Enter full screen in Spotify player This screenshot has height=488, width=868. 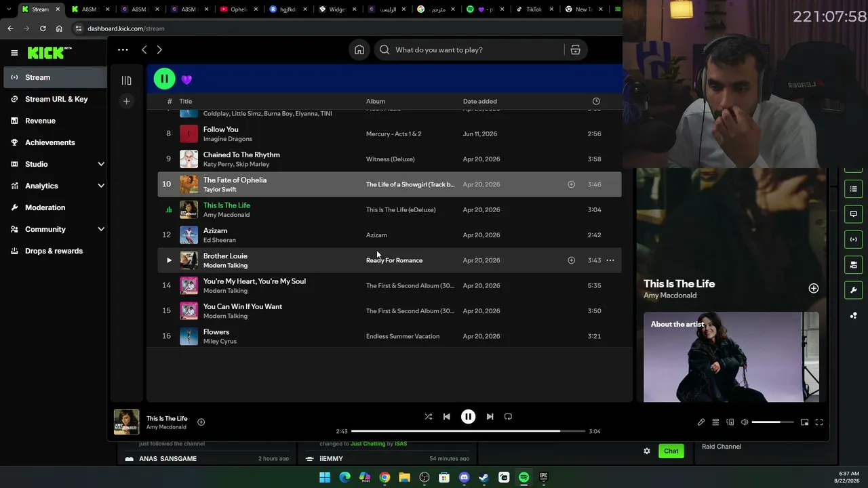819,422
